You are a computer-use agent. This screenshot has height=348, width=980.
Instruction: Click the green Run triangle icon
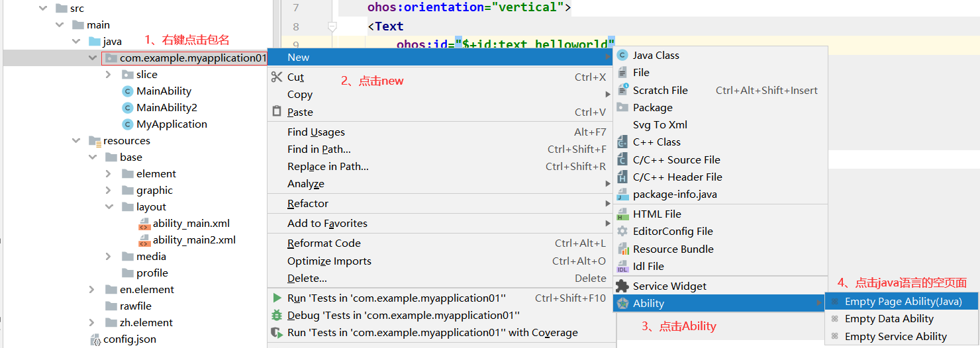(x=277, y=298)
